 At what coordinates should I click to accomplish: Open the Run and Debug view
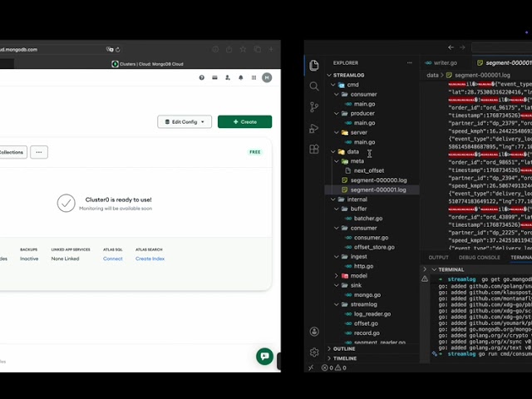tap(314, 128)
